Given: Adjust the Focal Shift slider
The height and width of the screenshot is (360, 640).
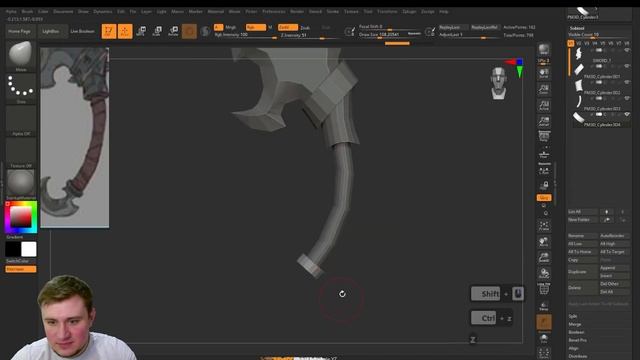Looking at the screenshot, I should (390, 27).
